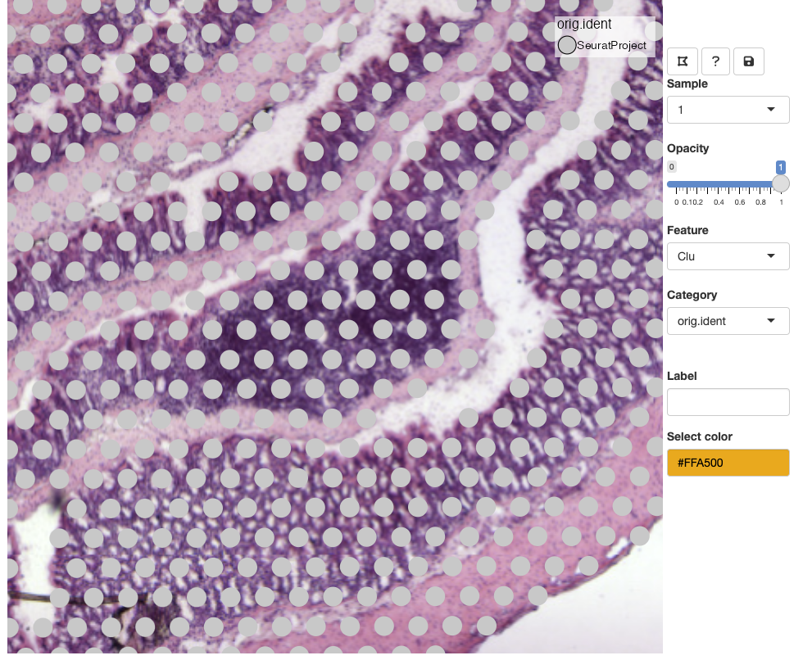Click the Category dropdown's arrow caret
Screen dimensions: 812x660
pos(771,321)
